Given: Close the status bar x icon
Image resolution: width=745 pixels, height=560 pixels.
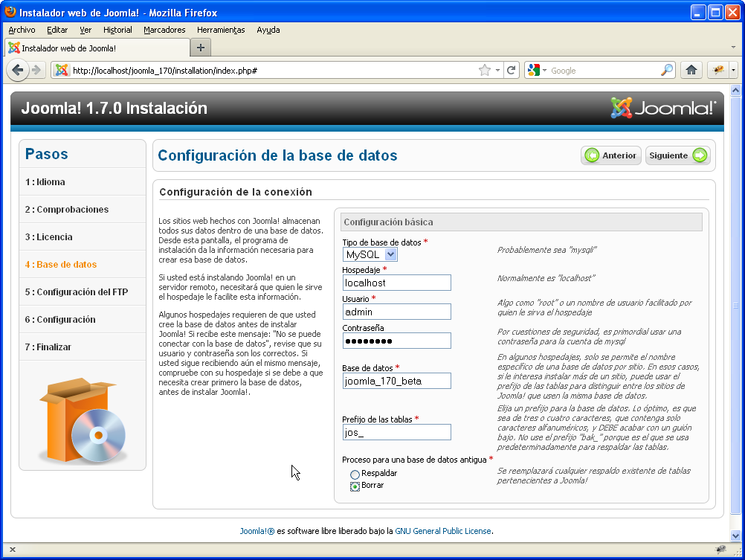Looking at the screenshot, I should [x=13, y=550].
